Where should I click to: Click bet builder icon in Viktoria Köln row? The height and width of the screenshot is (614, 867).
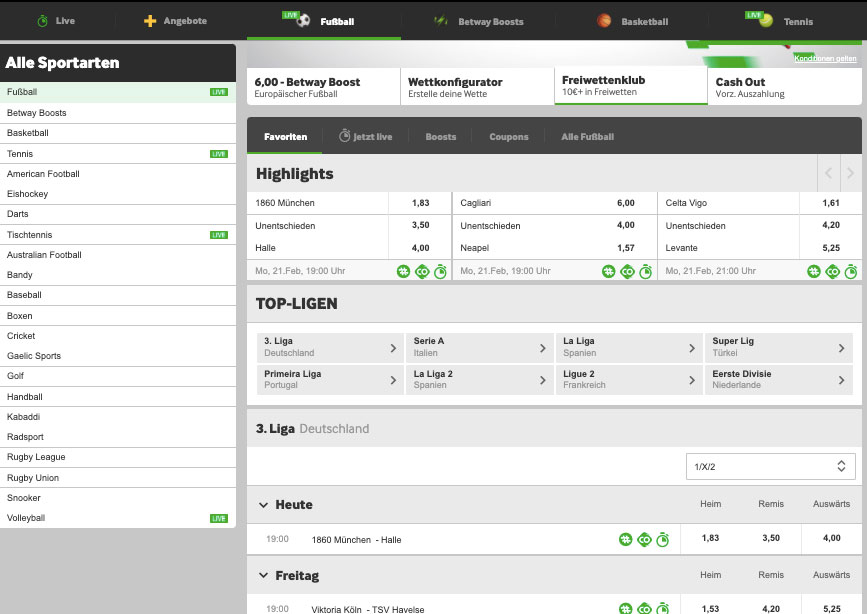[x=625, y=608]
